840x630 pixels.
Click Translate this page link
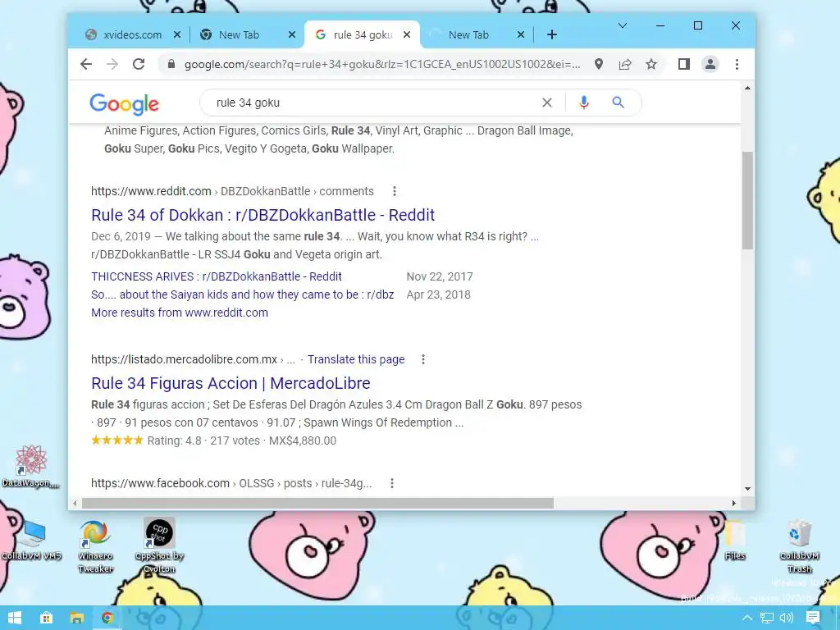[356, 359]
